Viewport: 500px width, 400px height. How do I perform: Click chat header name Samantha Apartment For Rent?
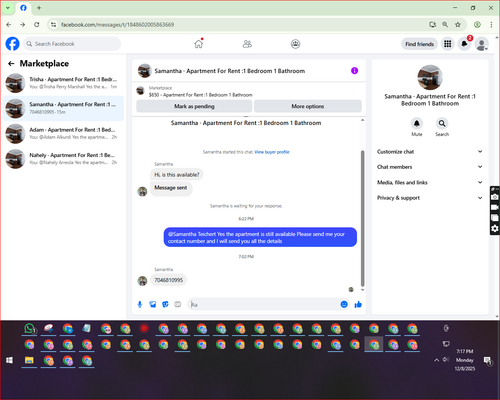tap(230, 71)
